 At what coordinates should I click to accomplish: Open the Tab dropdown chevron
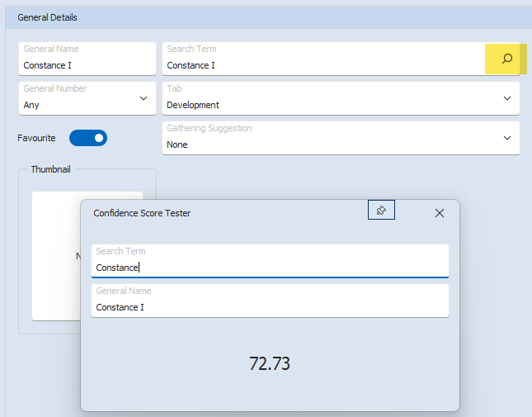point(507,98)
